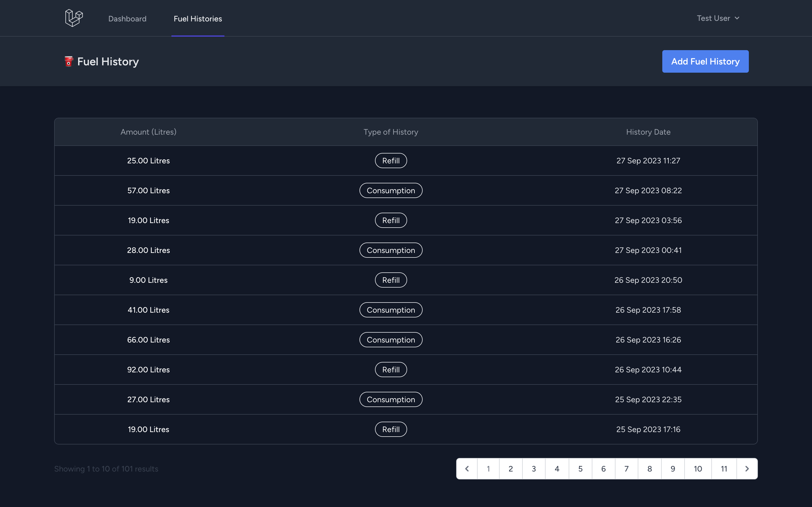Viewport: 812px width, 507px height.
Task: Click the Refill badge on 92.00 Litres row
Action: [x=390, y=369]
